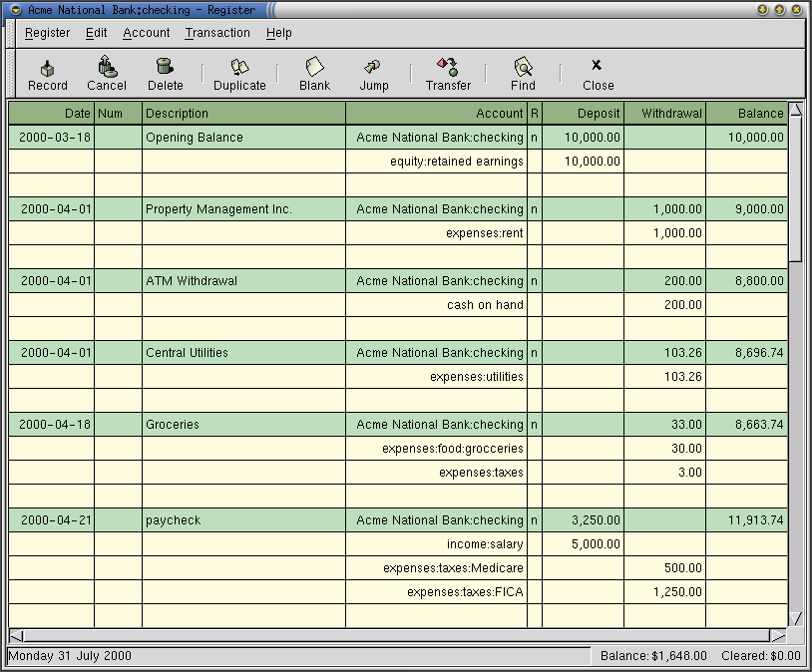812x672 pixels.
Task: Toggle reconcile flag on the Opening Balance row
Action: 535,138
